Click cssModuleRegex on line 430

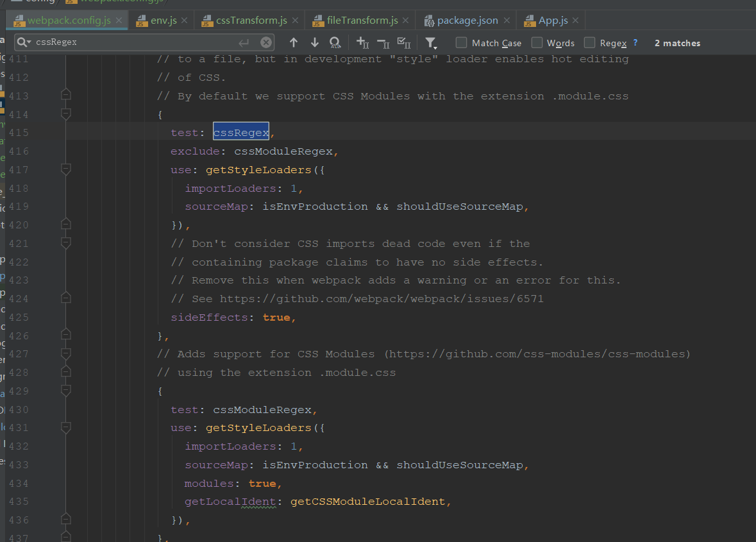(262, 410)
